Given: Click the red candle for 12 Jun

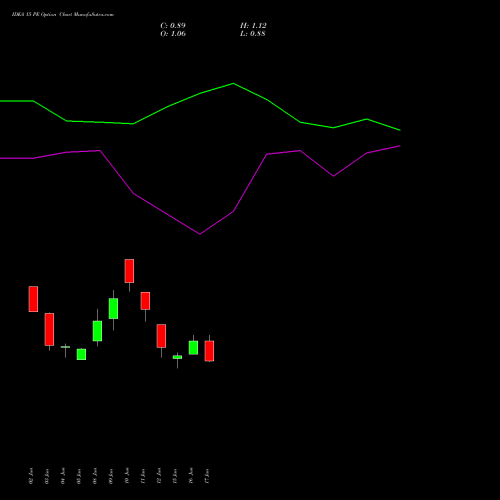Looking at the screenshot, I should click(161, 336).
